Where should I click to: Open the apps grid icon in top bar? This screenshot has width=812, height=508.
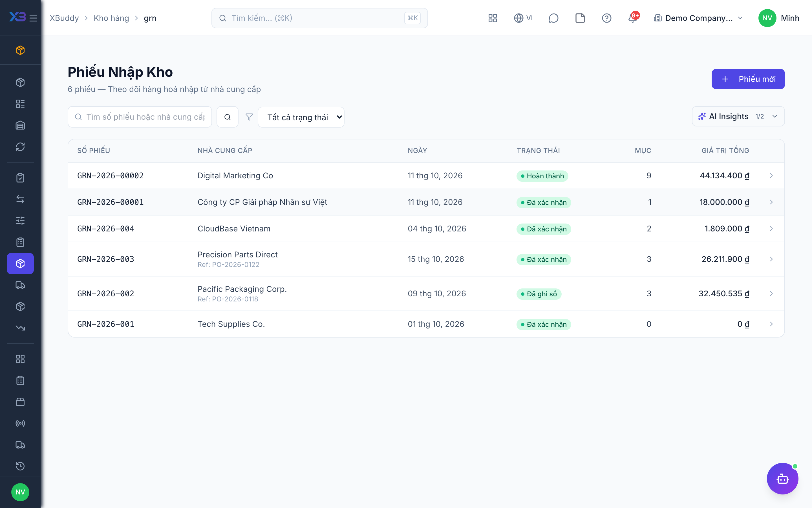click(493, 18)
